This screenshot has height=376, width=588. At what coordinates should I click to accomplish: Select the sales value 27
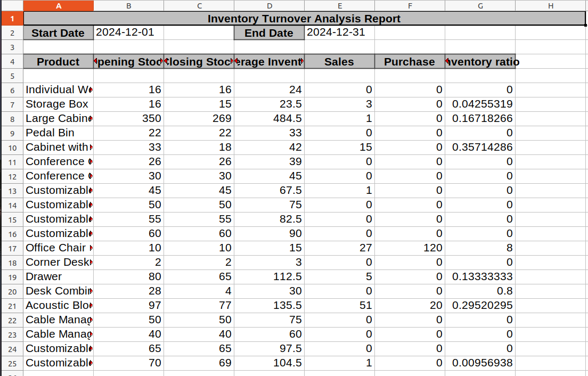(339, 248)
